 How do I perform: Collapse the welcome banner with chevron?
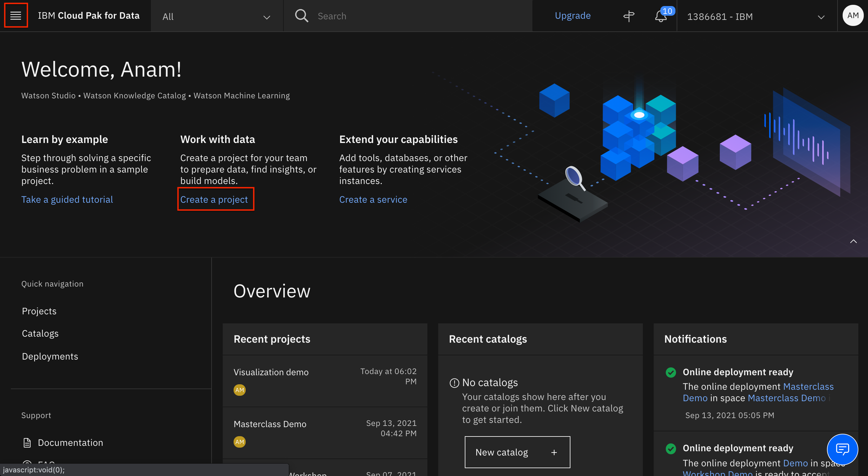coord(853,241)
